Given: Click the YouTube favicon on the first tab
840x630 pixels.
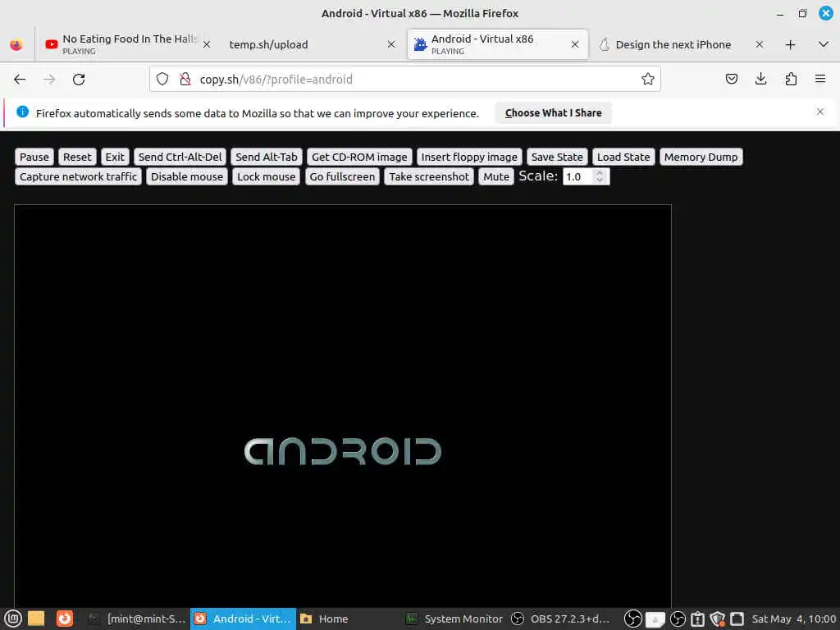Looking at the screenshot, I should pos(52,44).
